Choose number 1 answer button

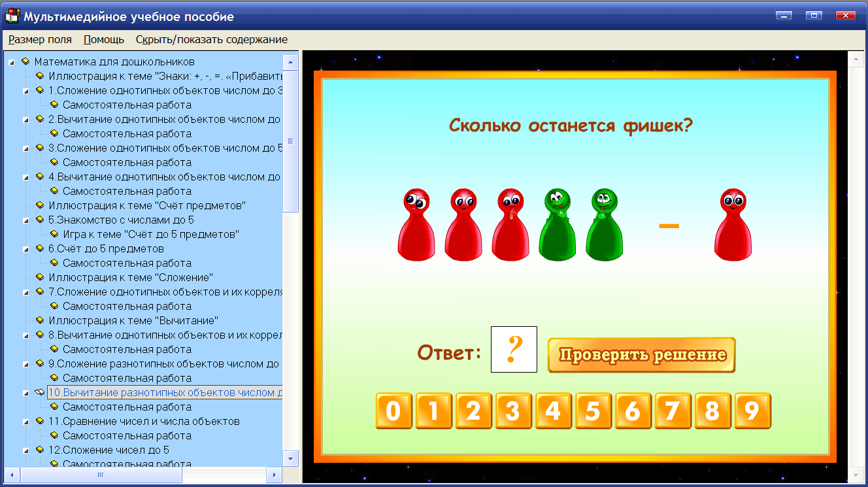(x=433, y=411)
